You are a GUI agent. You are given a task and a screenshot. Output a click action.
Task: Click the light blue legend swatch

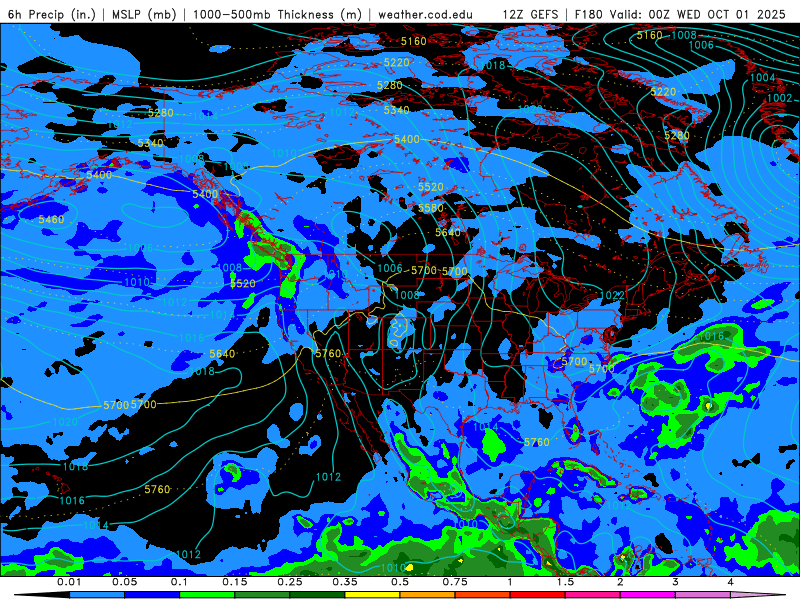pyautogui.click(x=97, y=595)
